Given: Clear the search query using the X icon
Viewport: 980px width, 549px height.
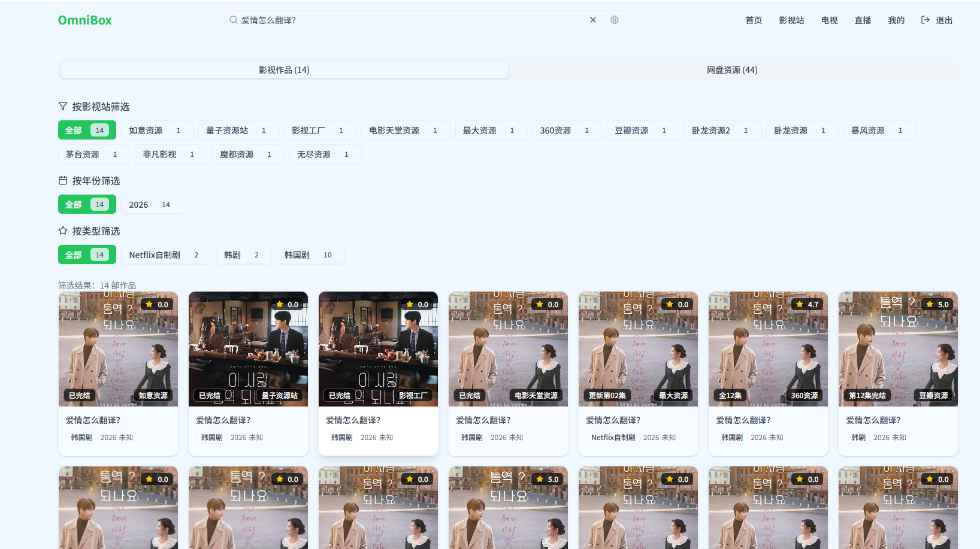Looking at the screenshot, I should 592,20.
